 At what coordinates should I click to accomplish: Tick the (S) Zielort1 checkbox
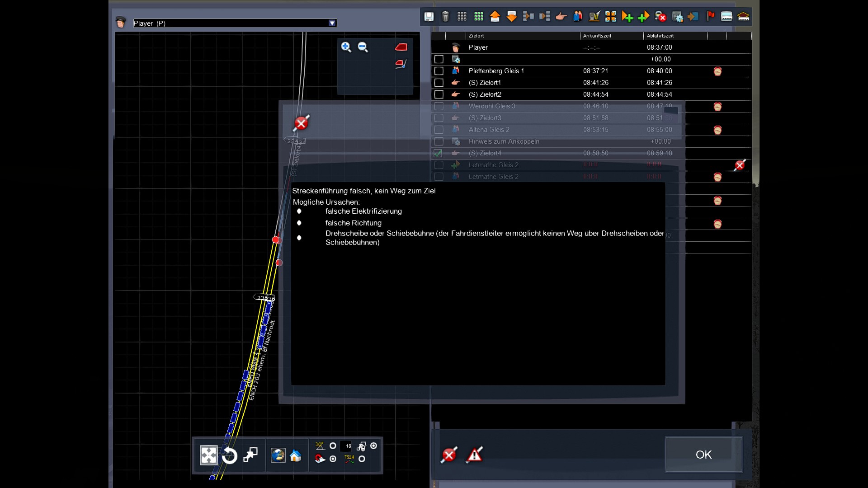click(x=439, y=83)
